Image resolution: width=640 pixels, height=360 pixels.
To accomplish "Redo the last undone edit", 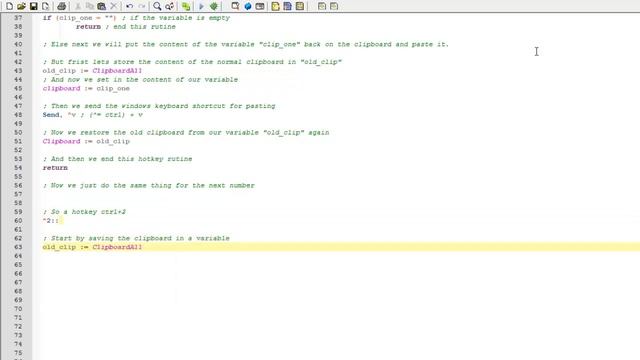I will (142, 6).
